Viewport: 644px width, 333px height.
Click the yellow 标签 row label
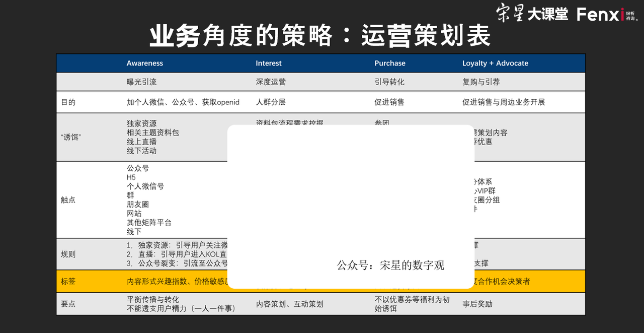(68, 282)
